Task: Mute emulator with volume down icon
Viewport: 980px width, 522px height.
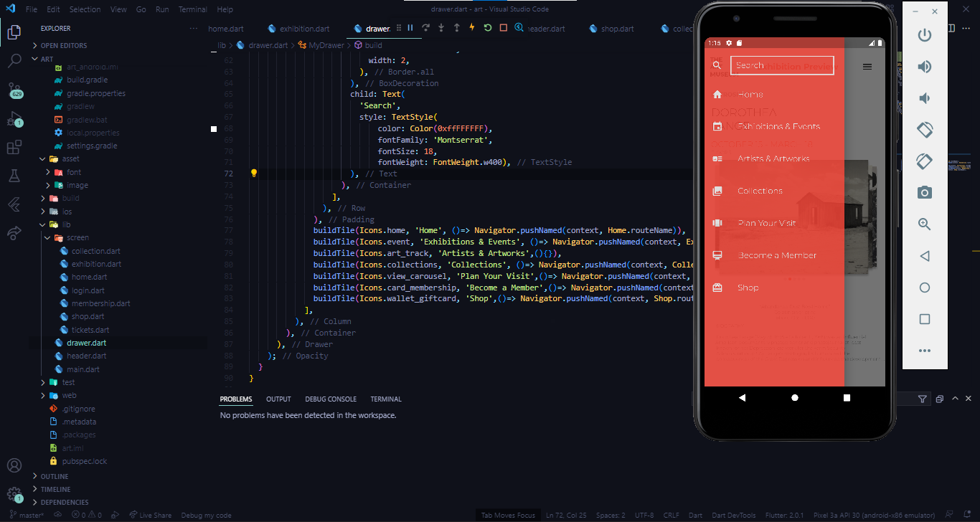Action: coord(925,98)
